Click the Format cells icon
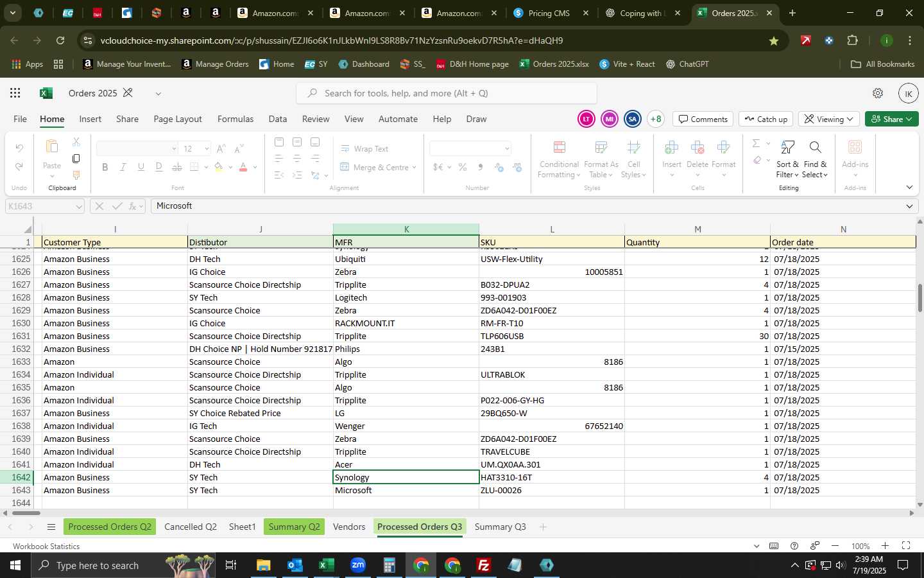The width and height of the screenshot is (924, 578). 723,148
